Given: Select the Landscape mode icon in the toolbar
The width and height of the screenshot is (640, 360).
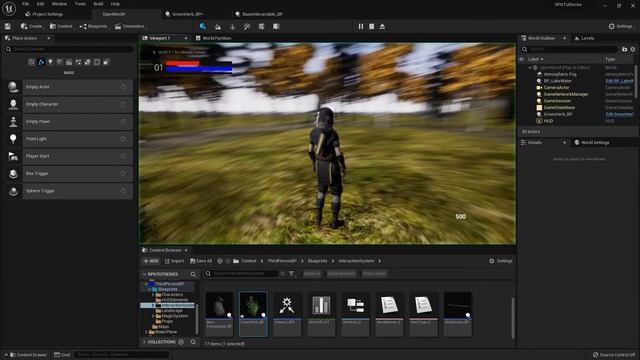Looking at the screenshot, I should point(218,27).
